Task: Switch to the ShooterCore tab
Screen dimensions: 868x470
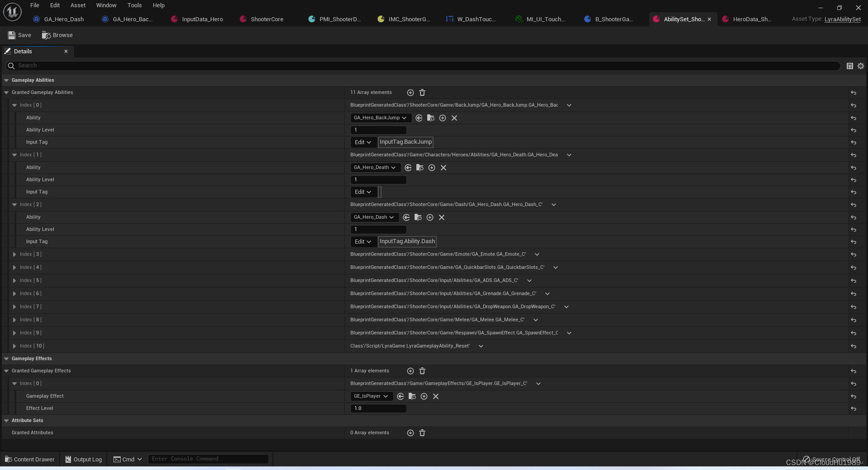Action: 262,19
